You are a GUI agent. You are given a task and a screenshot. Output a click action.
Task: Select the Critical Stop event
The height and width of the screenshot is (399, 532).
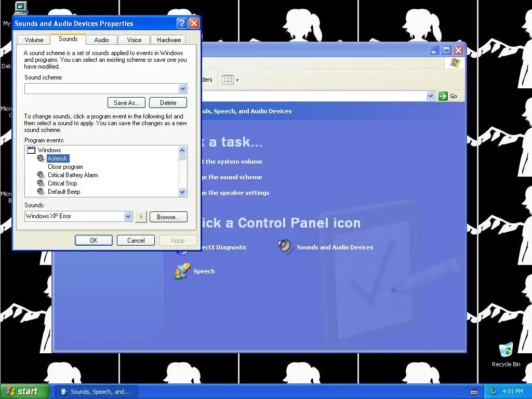pos(62,183)
